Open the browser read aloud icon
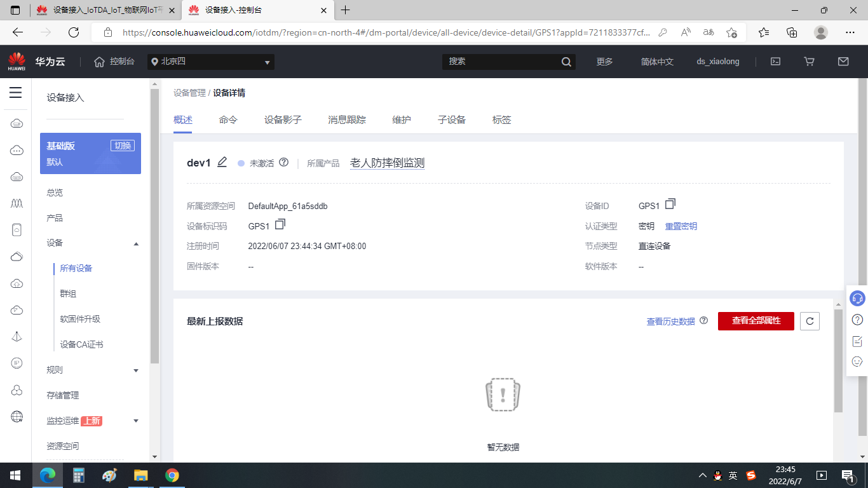Viewport: 868px width, 488px height. 686,32
